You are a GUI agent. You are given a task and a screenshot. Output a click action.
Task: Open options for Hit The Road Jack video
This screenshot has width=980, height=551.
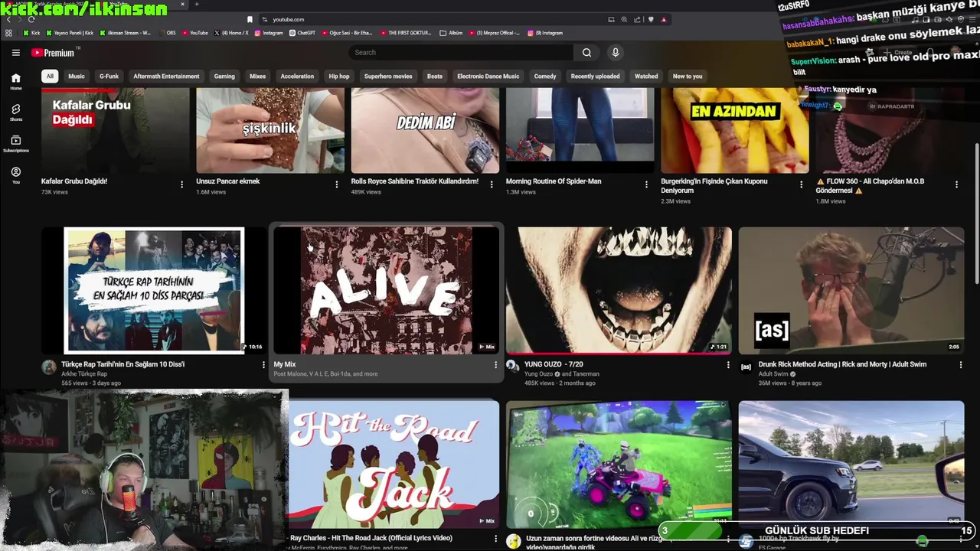pyautogui.click(x=495, y=539)
